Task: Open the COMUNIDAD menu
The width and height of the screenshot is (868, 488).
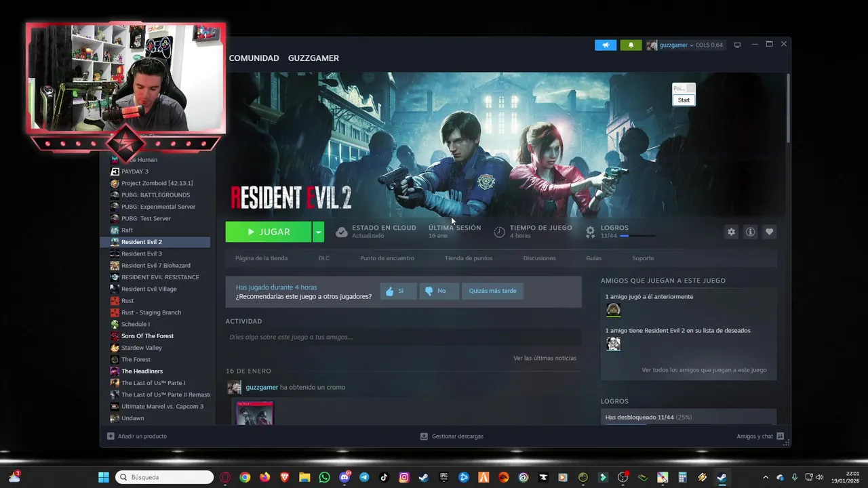Action: [254, 58]
